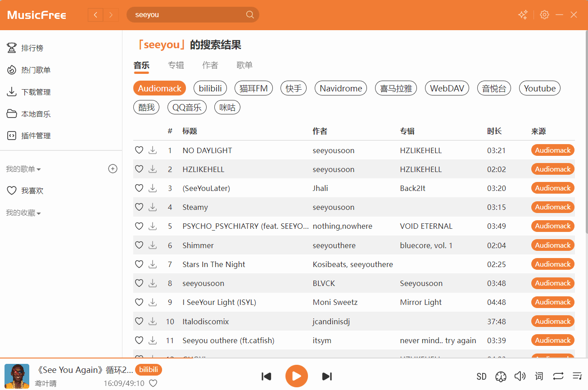The height and width of the screenshot is (390, 588).
Task: Switch to the 专辑 tab
Action: 176,65
